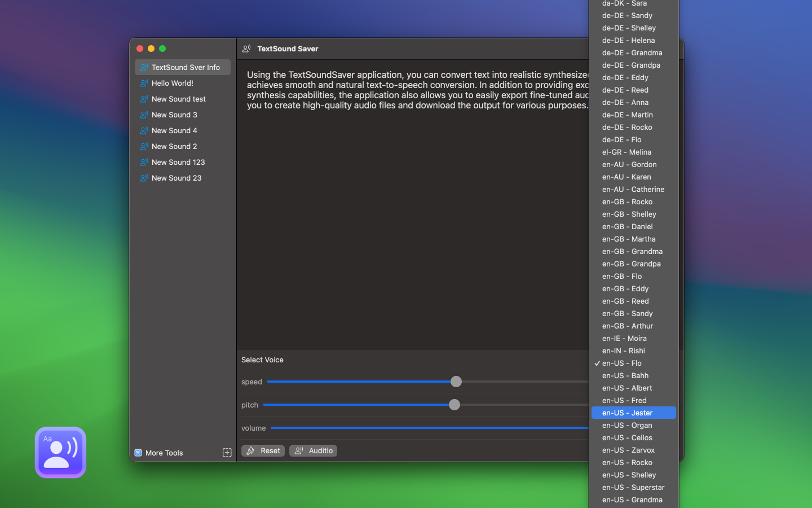
Task: Choose en-GB - Grandma voice
Action: coord(634,251)
